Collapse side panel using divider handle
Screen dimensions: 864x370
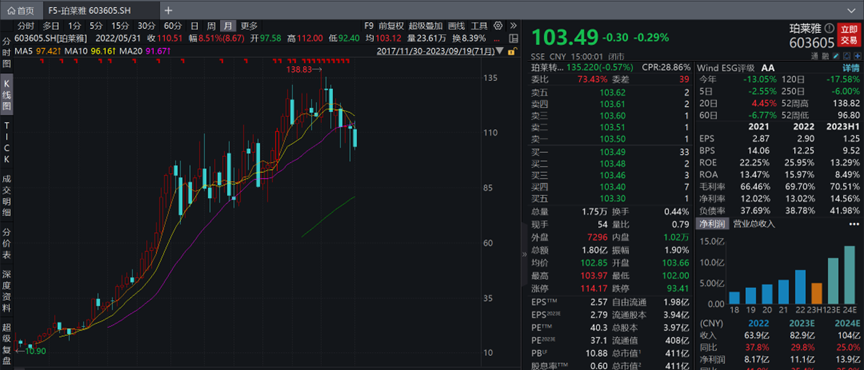point(525,254)
